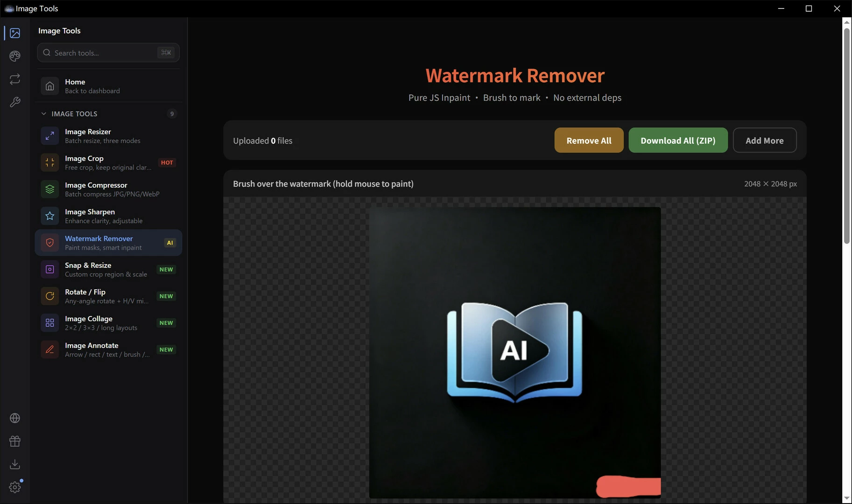Open Image Resizer tool

pos(108,136)
